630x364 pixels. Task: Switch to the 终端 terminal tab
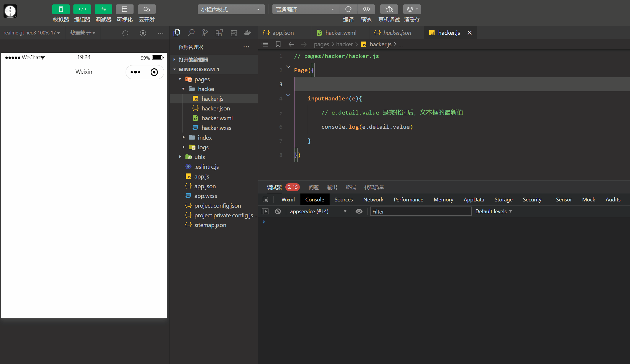coord(351,187)
